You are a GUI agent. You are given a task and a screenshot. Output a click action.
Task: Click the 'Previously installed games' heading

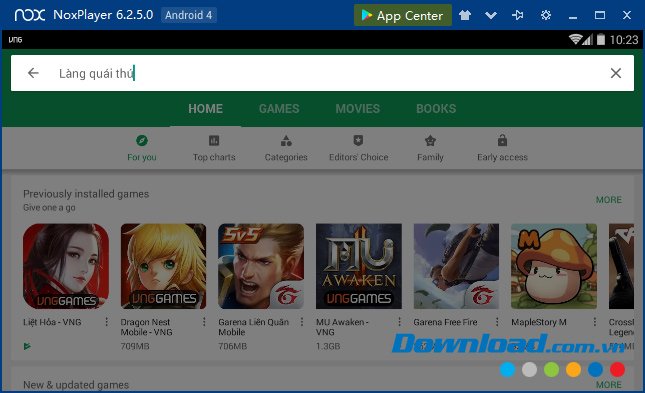coord(86,194)
